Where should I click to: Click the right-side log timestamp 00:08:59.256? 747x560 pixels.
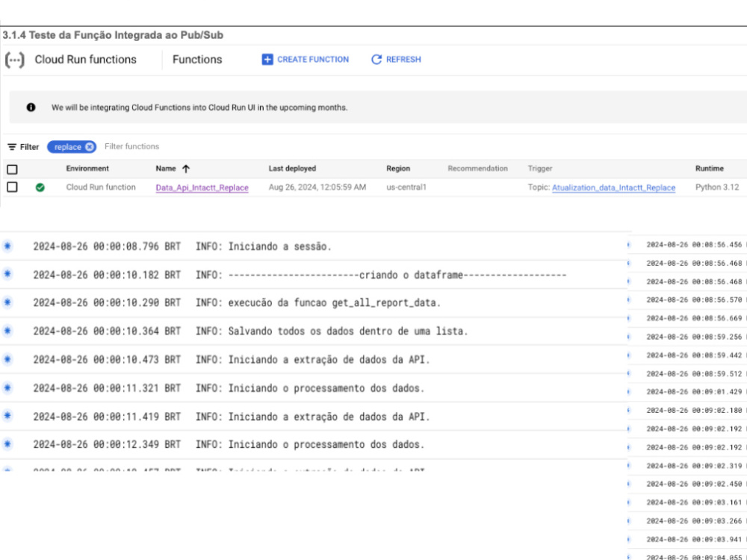pyautogui.click(x=694, y=337)
